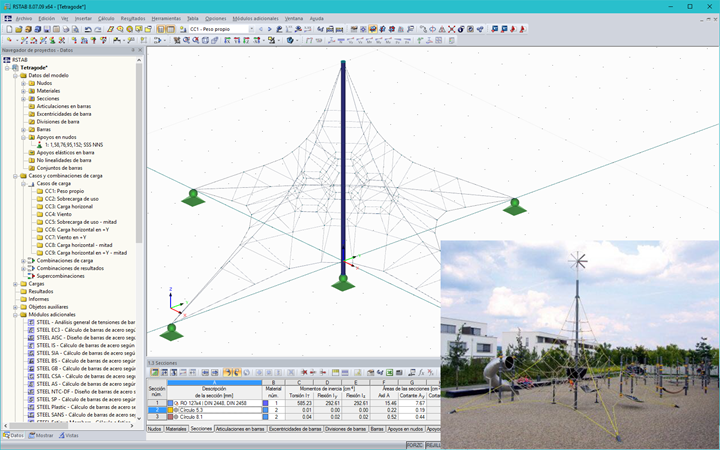
Task: Open the Módulos adicionales menu
Action: coord(255,18)
